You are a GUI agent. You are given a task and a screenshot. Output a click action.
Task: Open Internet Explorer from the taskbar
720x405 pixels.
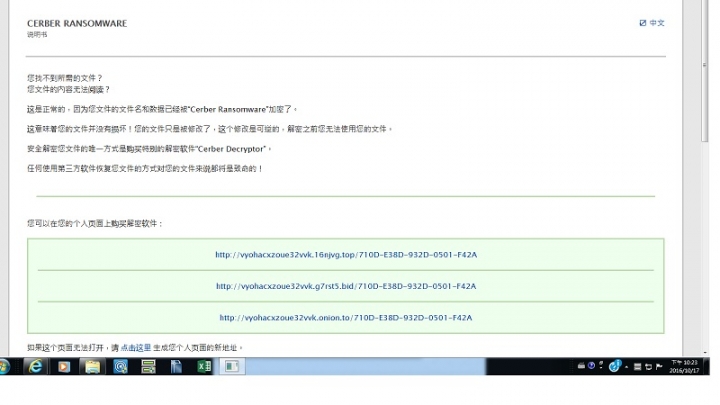coord(35,366)
